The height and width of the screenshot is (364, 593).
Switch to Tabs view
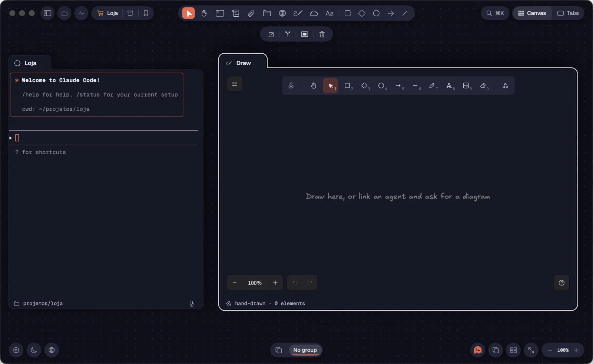(x=568, y=13)
